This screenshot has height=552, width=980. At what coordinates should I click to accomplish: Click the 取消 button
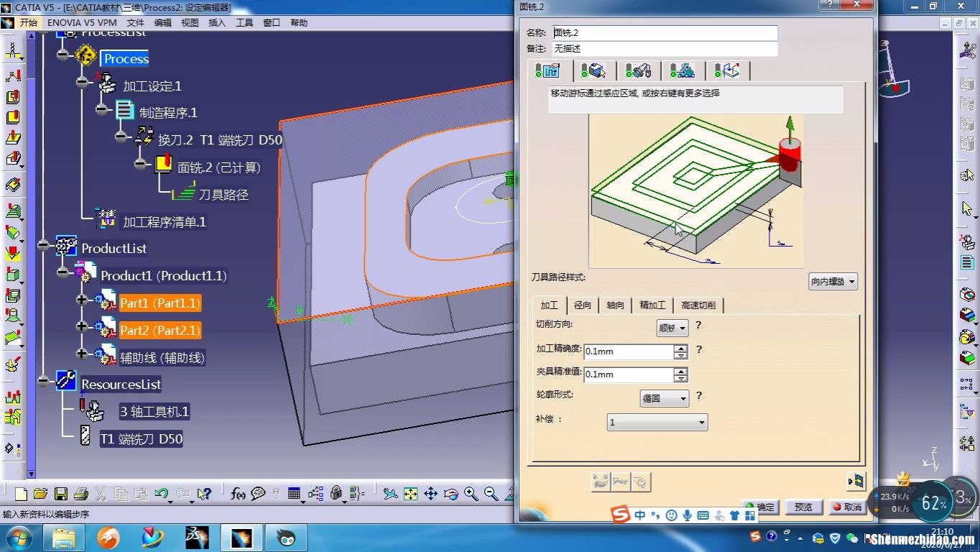[847, 507]
